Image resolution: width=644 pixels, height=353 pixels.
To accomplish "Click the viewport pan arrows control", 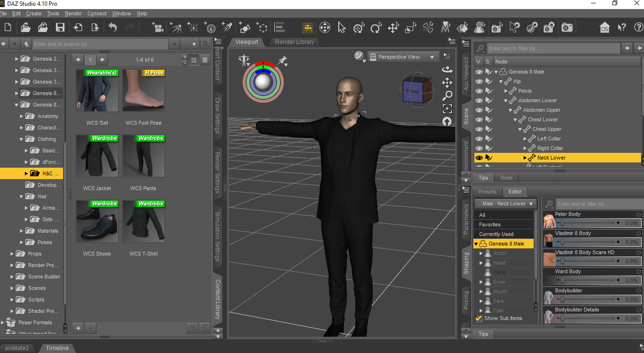I will point(447,83).
